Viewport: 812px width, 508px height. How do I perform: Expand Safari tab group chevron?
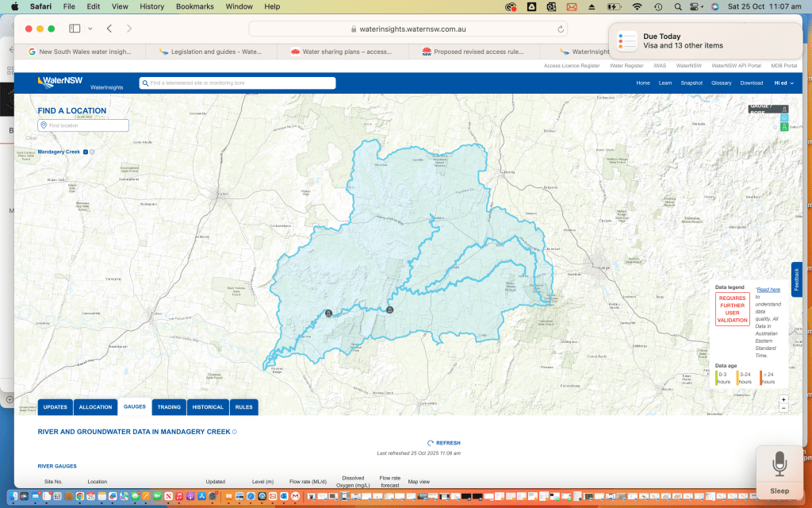[90, 29]
